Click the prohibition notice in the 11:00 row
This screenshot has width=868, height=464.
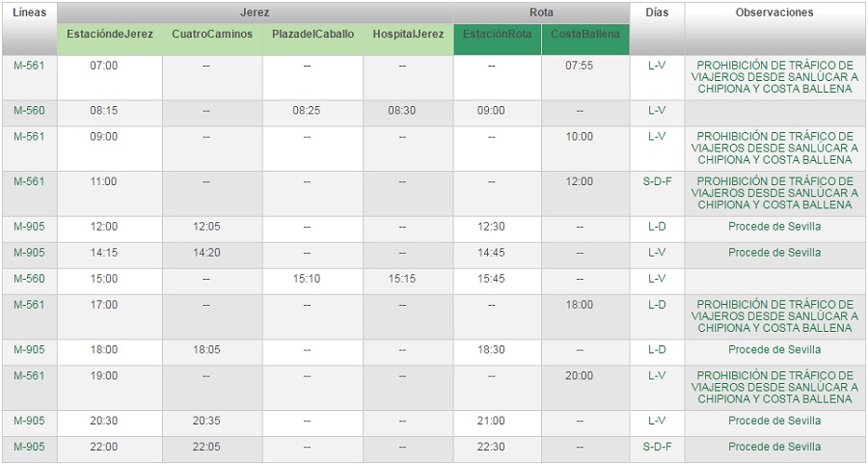774,193
